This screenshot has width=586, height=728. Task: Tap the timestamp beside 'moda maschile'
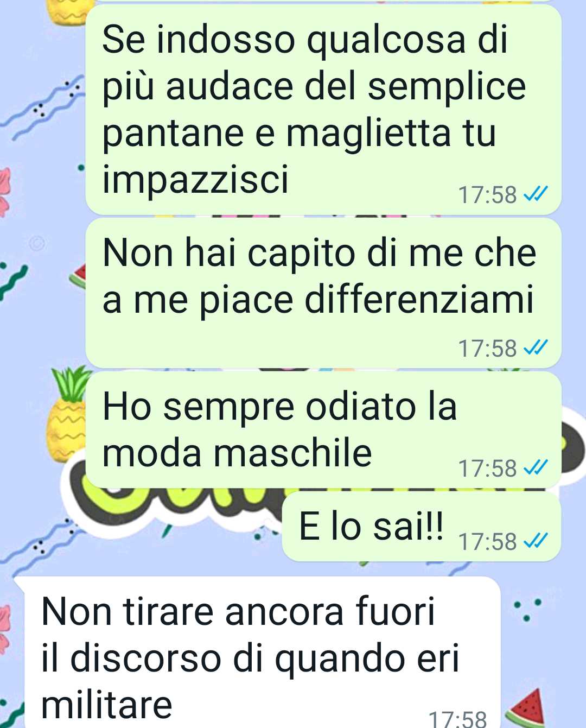[x=488, y=469]
